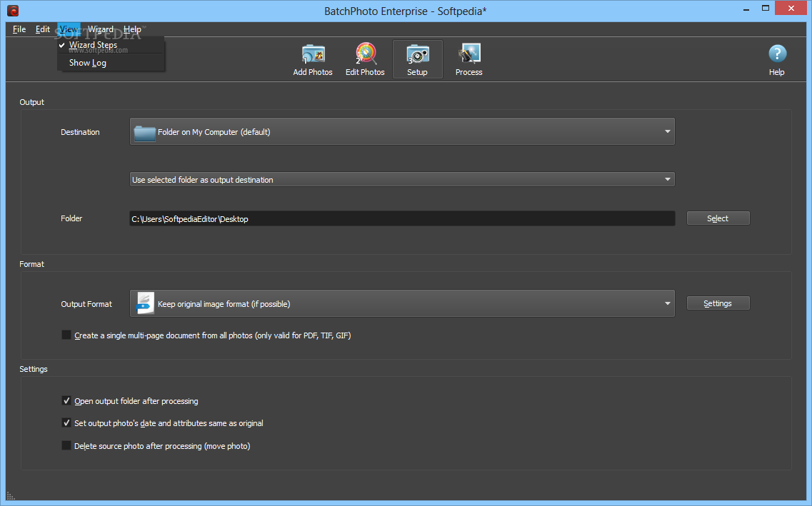This screenshot has width=812, height=506.
Task: Open the File menu
Action: pos(19,29)
